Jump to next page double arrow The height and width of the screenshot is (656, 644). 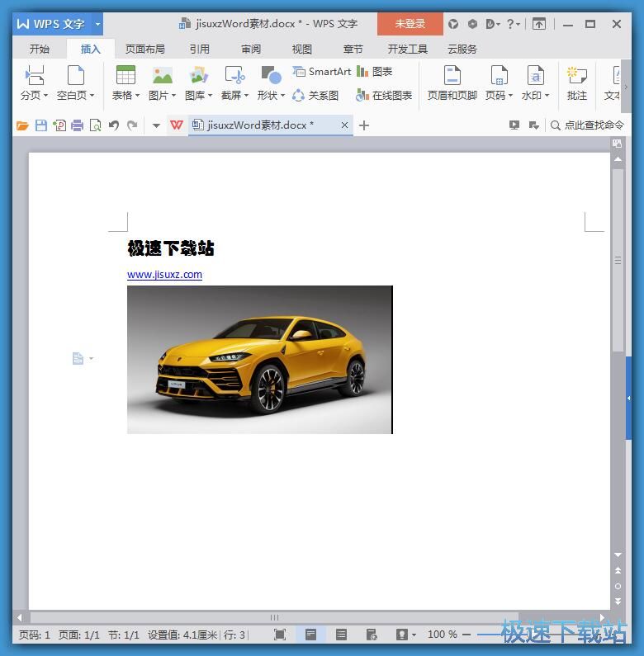(618, 602)
